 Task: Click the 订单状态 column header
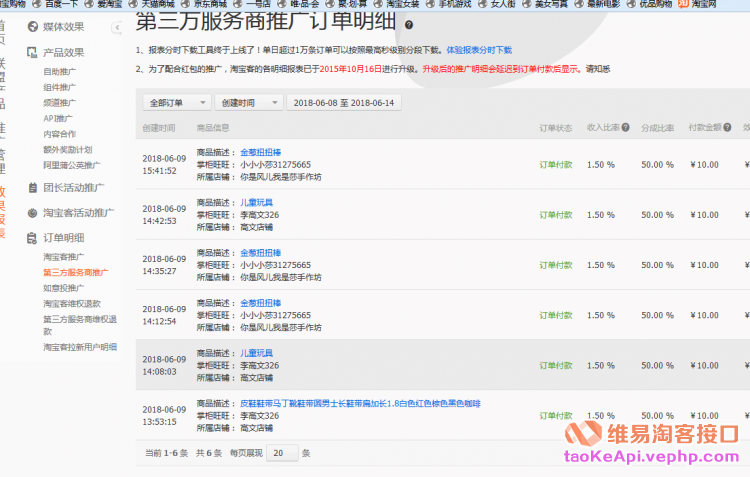pyautogui.click(x=556, y=128)
